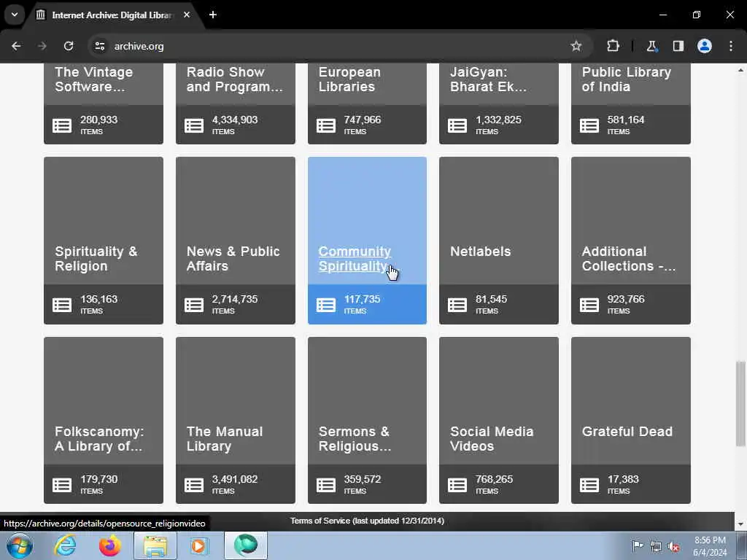Click the page vertical scrollbar thumb
This screenshot has width=747, height=560.
[x=740, y=404]
